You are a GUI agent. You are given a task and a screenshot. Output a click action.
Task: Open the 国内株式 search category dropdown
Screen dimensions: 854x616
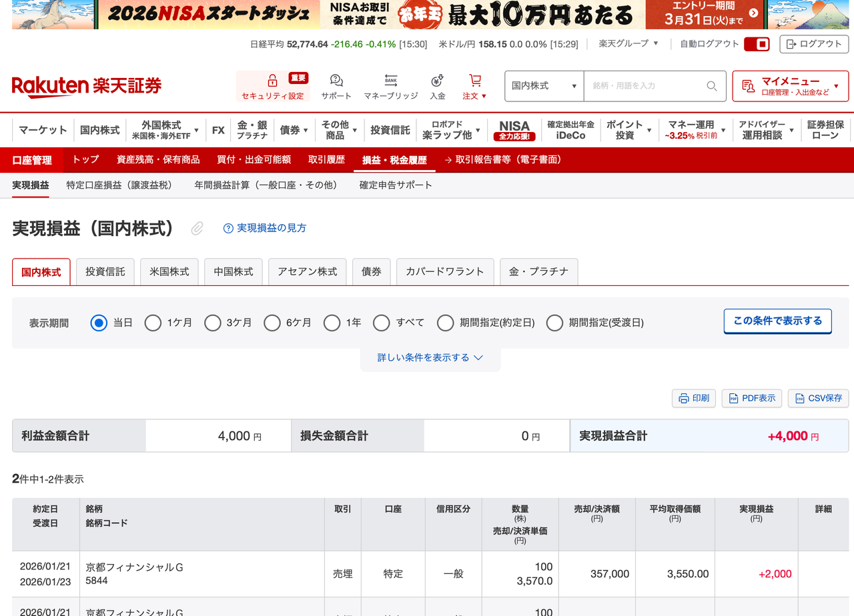(x=544, y=85)
